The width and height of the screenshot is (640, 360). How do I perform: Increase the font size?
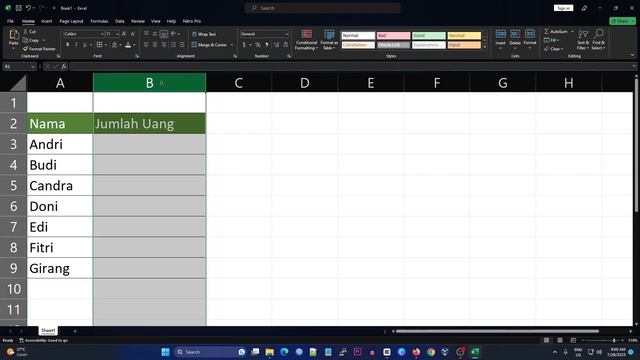[124, 34]
